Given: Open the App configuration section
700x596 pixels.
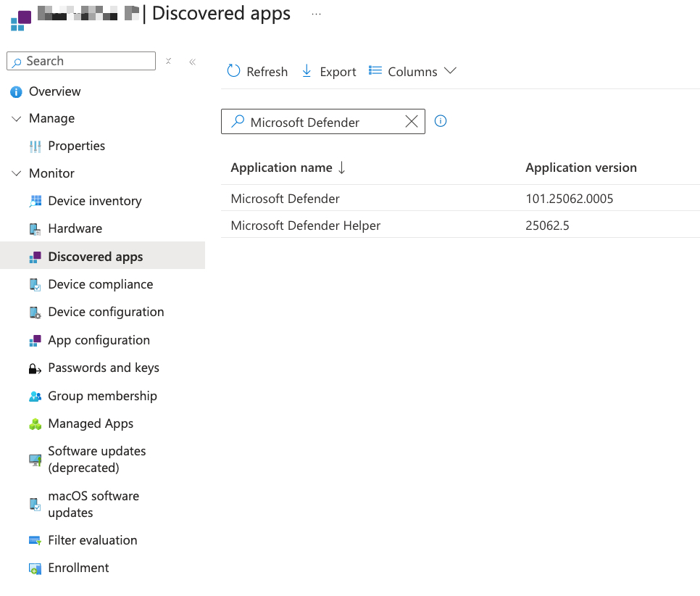Looking at the screenshot, I should [x=99, y=339].
